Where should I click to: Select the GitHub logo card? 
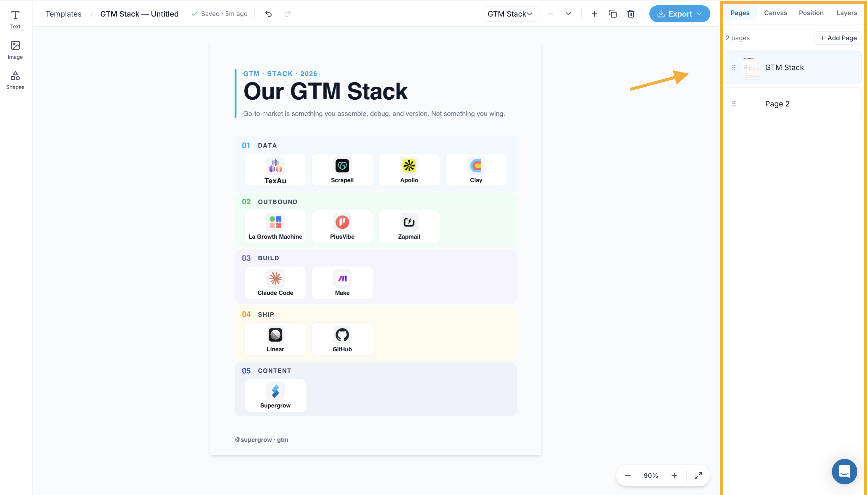[x=342, y=339]
